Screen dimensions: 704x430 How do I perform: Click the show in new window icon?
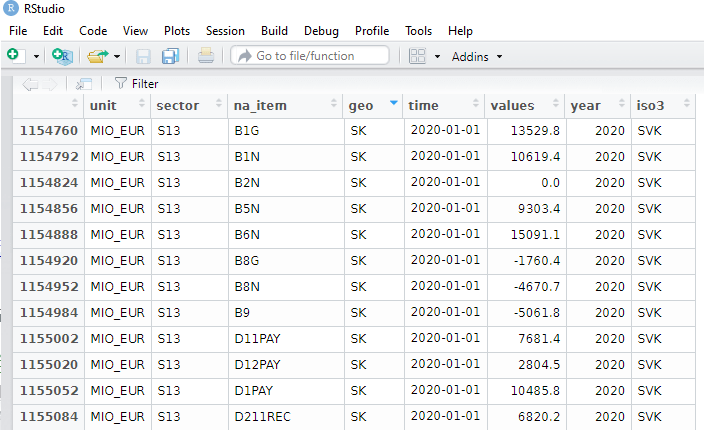coord(84,84)
